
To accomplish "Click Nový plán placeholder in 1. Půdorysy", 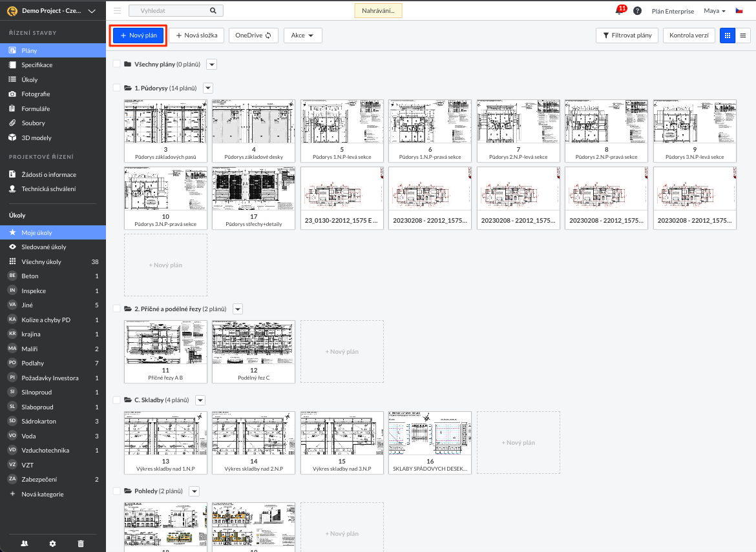I will pos(165,265).
